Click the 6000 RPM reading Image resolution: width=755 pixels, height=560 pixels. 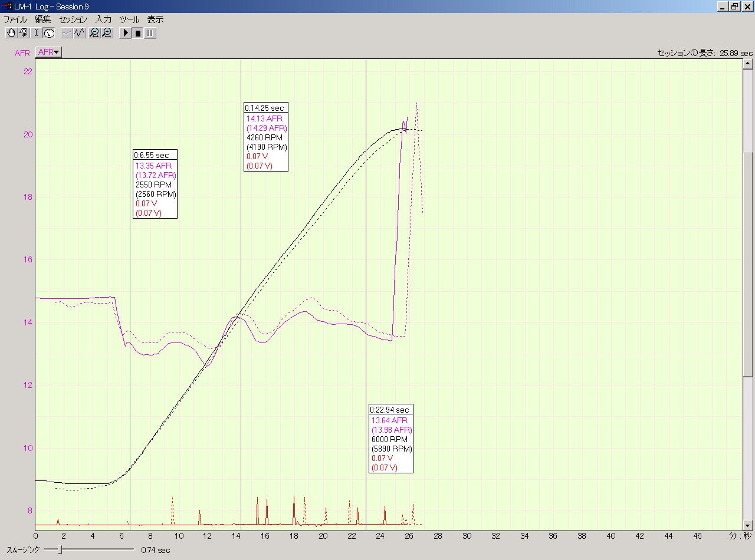point(389,439)
